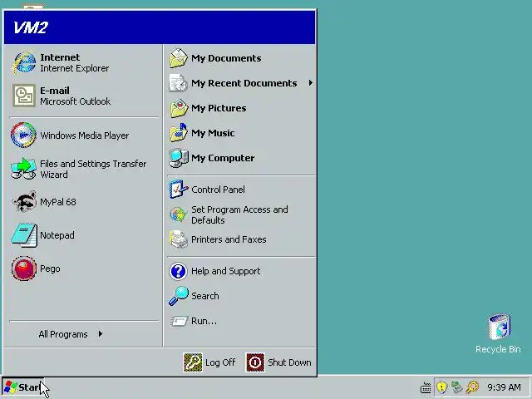Click the Log Off key icon
Screen dimensions: 532x399
(193, 362)
